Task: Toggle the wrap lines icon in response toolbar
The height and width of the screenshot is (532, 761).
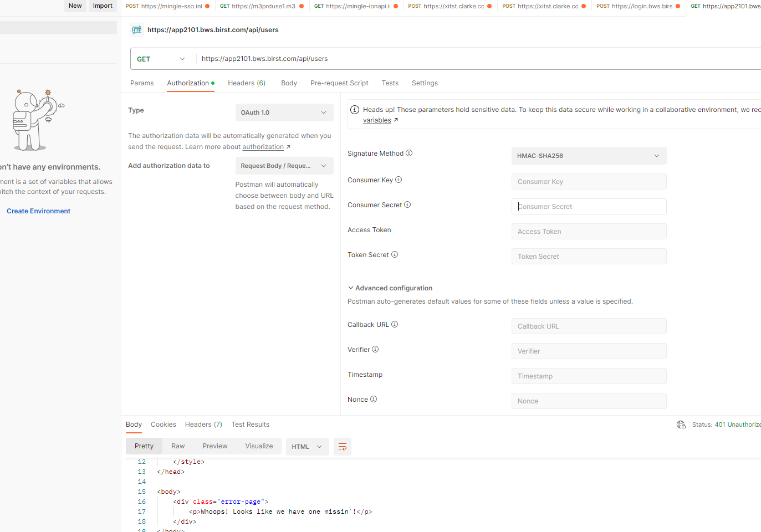Action: (343, 447)
